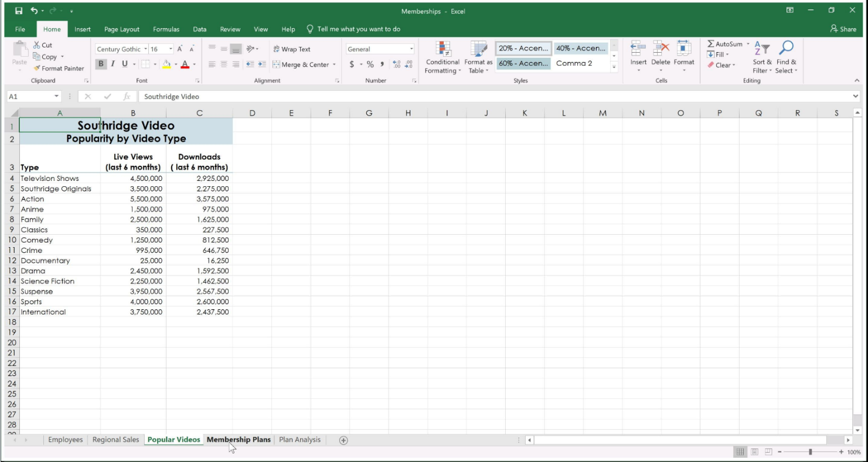Image resolution: width=868 pixels, height=462 pixels.
Task: Open the font size 16 dropdown
Action: tap(171, 49)
